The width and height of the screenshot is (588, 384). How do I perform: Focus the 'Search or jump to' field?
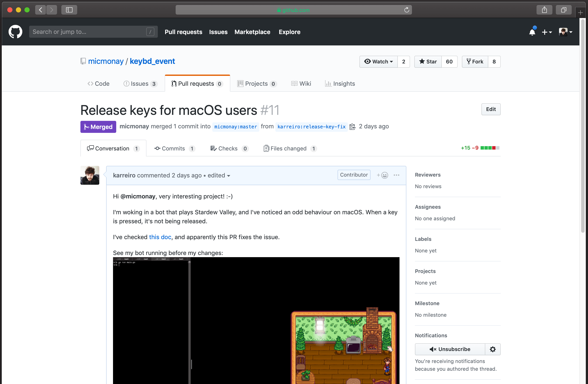[x=93, y=32]
